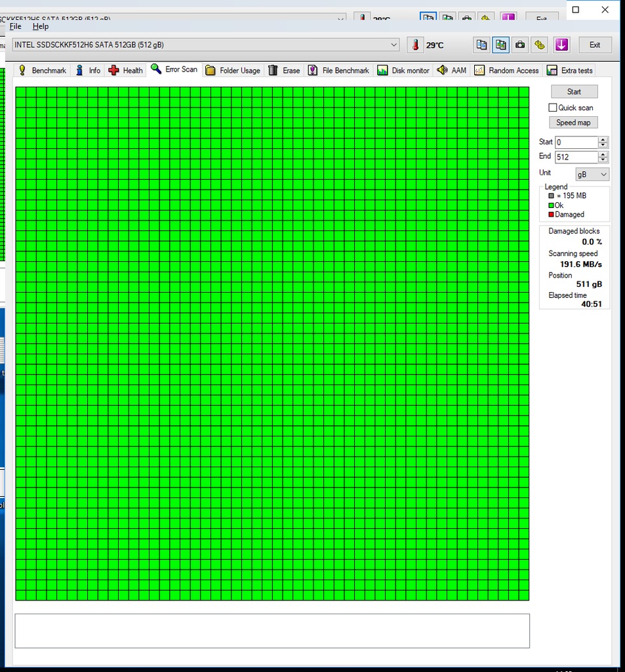The height and width of the screenshot is (672, 625).
Task: Click the Start scan button
Action: (x=574, y=92)
